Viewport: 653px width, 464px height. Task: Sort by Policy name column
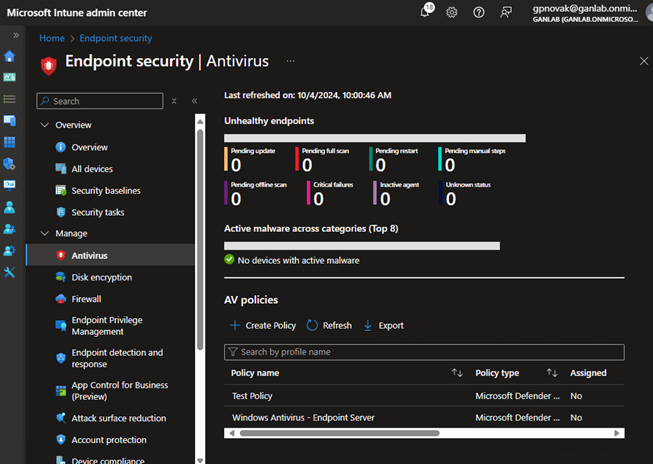pyautogui.click(x=457, y=373)
